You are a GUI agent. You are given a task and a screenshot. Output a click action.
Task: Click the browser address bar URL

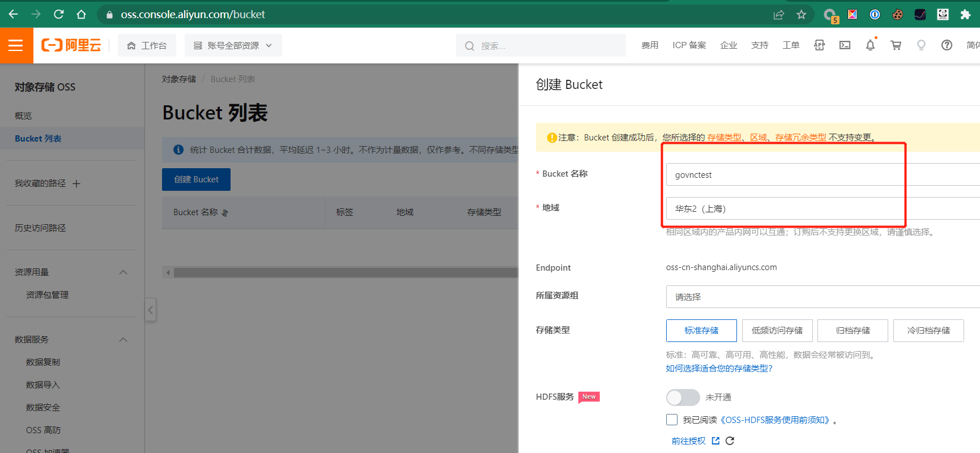[193, 14]
